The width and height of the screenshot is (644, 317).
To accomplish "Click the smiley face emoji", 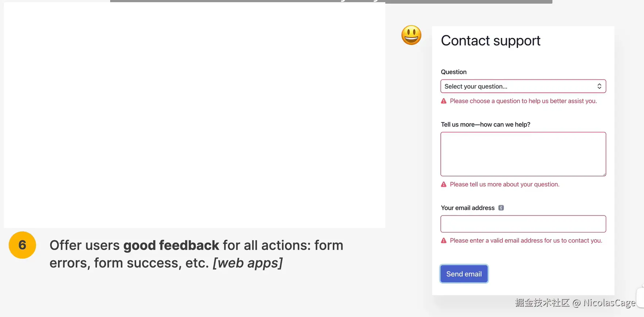I will [411, 35].
